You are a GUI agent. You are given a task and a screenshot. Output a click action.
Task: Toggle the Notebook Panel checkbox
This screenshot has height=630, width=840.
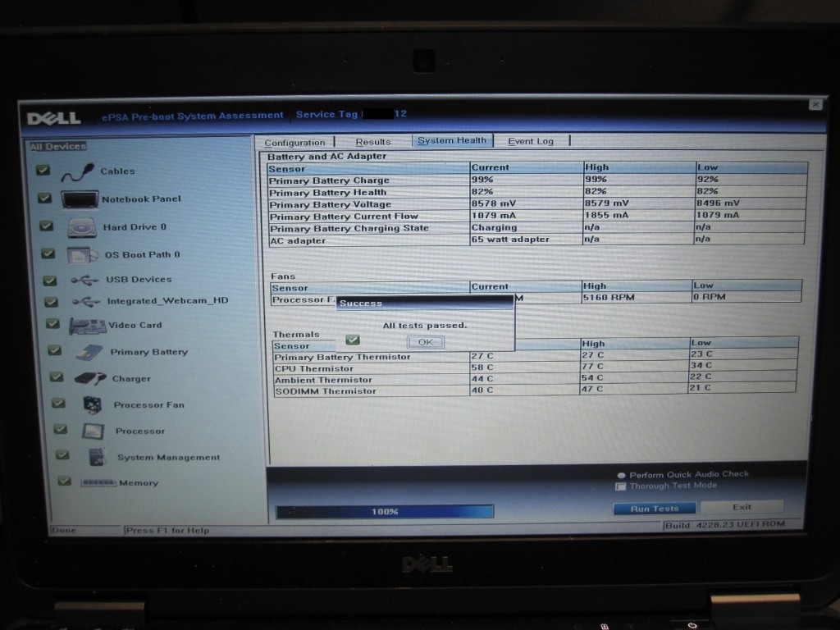pos(44,199)
